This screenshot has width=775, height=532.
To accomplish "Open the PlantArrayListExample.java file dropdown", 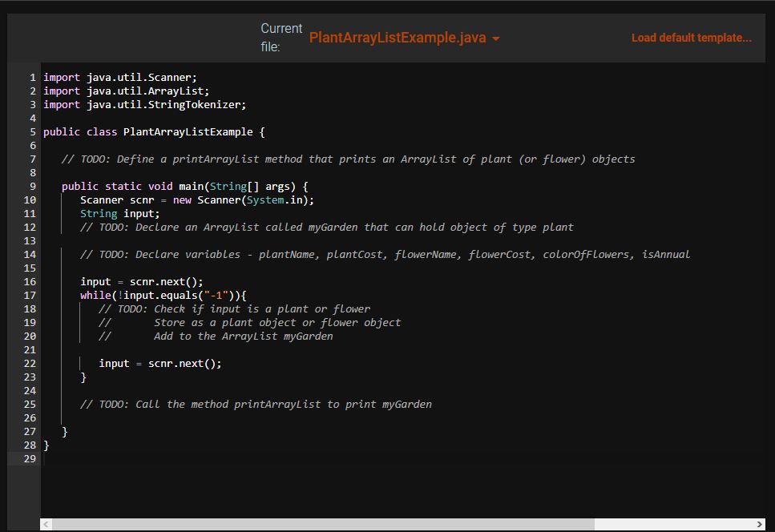I will [496, 38].
